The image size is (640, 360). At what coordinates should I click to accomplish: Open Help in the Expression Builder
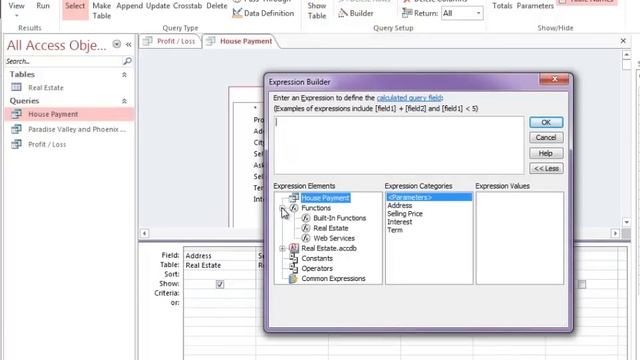[546, 153]
